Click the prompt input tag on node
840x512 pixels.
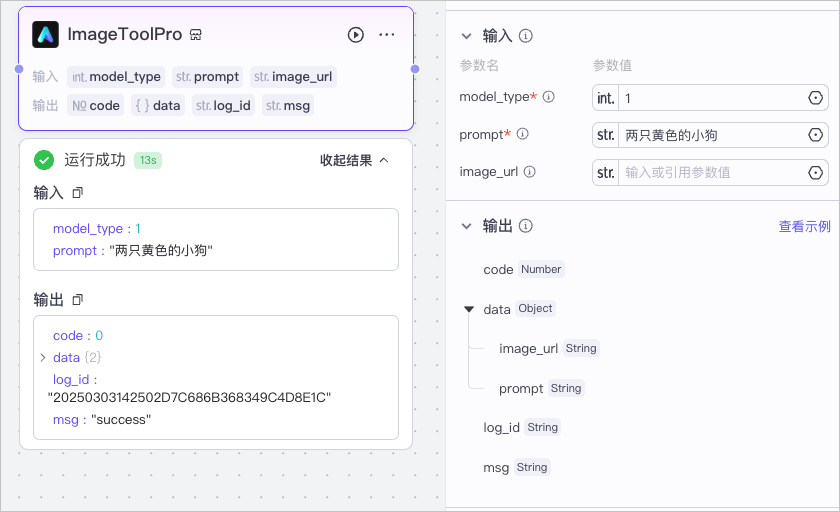207,77
